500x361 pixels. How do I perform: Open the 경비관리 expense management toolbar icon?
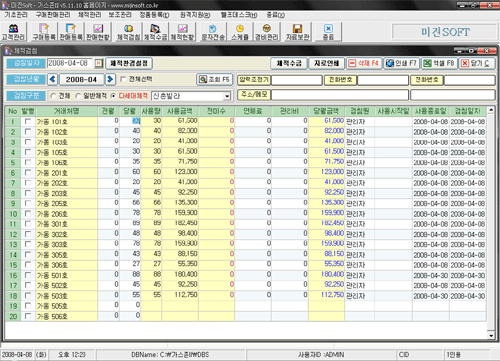coord(266,32)
